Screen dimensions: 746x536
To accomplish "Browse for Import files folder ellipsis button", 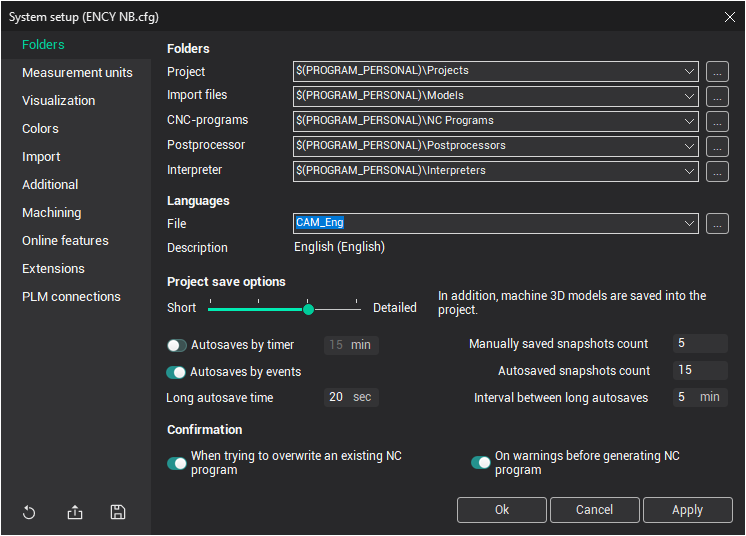I will (717, 96).
